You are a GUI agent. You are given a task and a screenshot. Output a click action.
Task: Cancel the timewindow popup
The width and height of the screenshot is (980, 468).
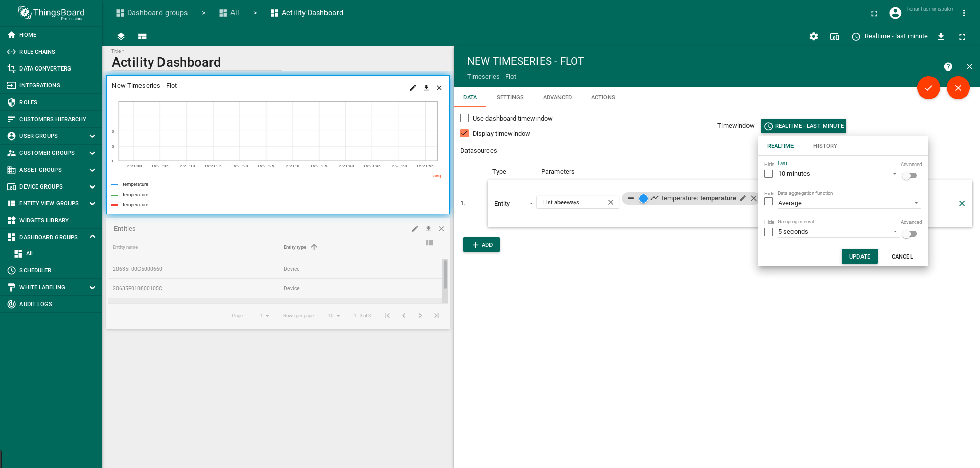click(x=902, y=256)
